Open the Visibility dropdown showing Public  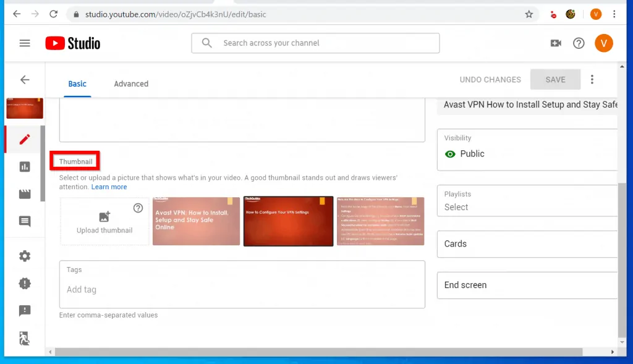527,148
